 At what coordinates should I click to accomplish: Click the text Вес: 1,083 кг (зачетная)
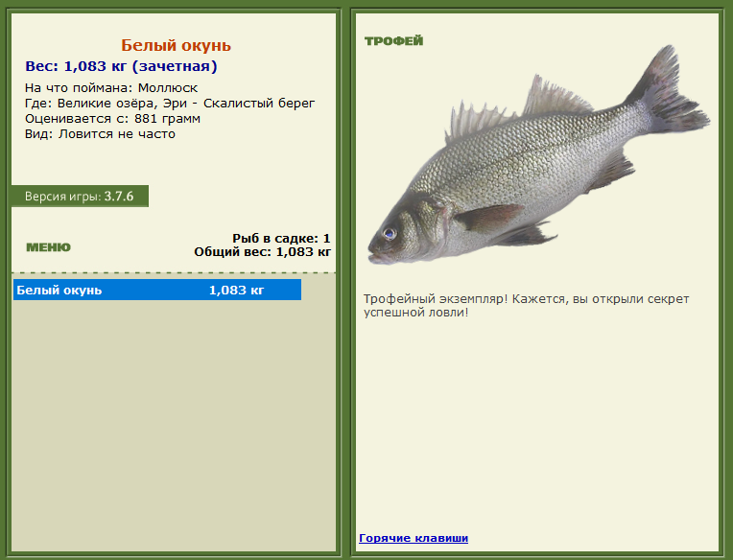[x=121, y=66]
